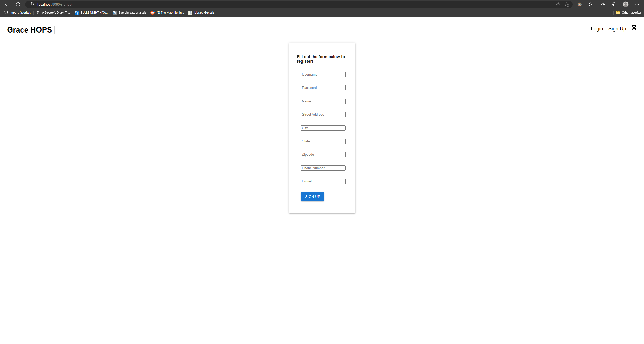644x344 pixels.
Task: Click the Import favorites bookmark item
Action: pos(17,12)
